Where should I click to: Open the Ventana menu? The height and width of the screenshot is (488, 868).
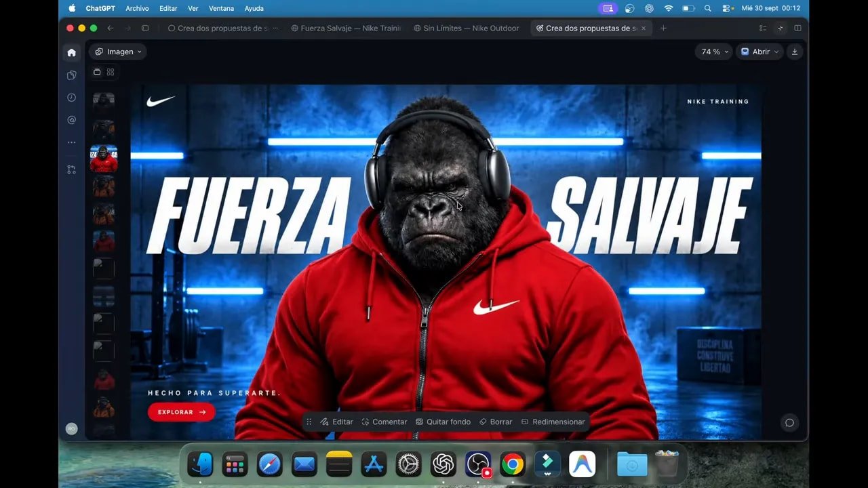221,8
